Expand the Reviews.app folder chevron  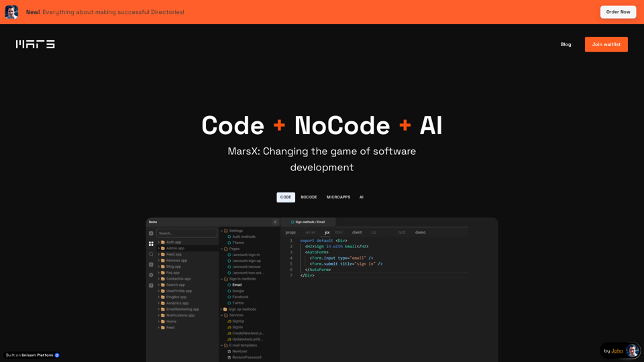click(x=159, y=260)
